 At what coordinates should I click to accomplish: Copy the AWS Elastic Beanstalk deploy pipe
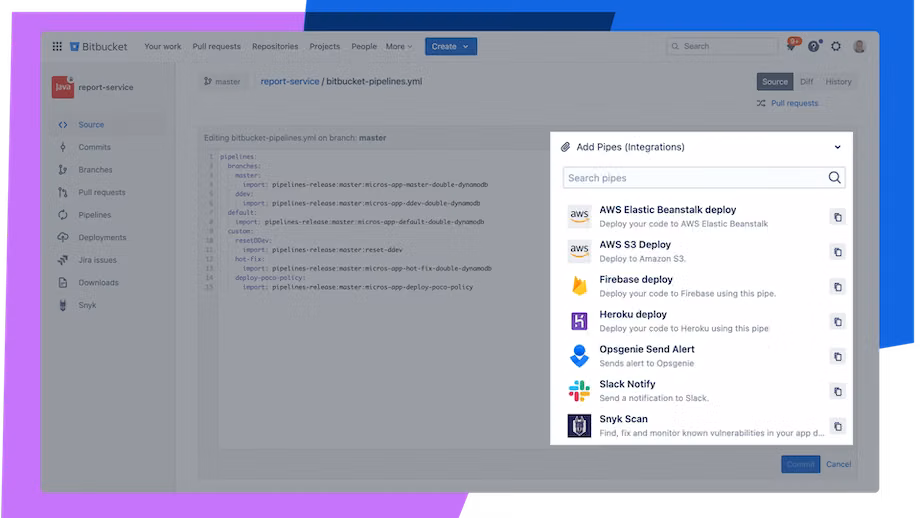[x=837, y=217]
